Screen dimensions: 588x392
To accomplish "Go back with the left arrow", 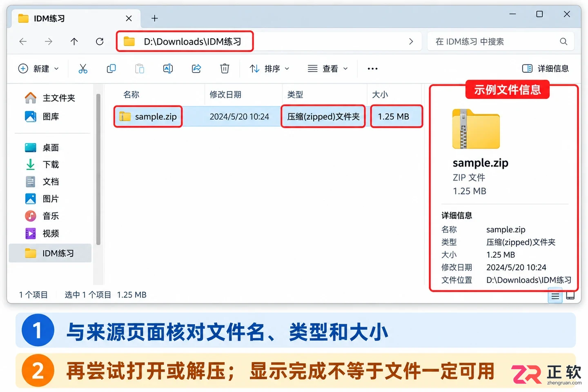I will click(23, 41).
